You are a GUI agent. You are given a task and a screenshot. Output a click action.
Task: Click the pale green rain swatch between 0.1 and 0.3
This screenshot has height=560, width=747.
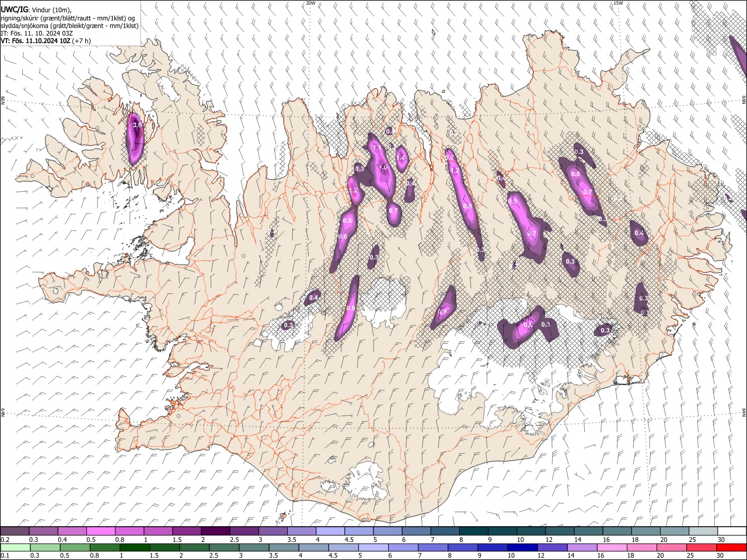click(x=15, y=547)
